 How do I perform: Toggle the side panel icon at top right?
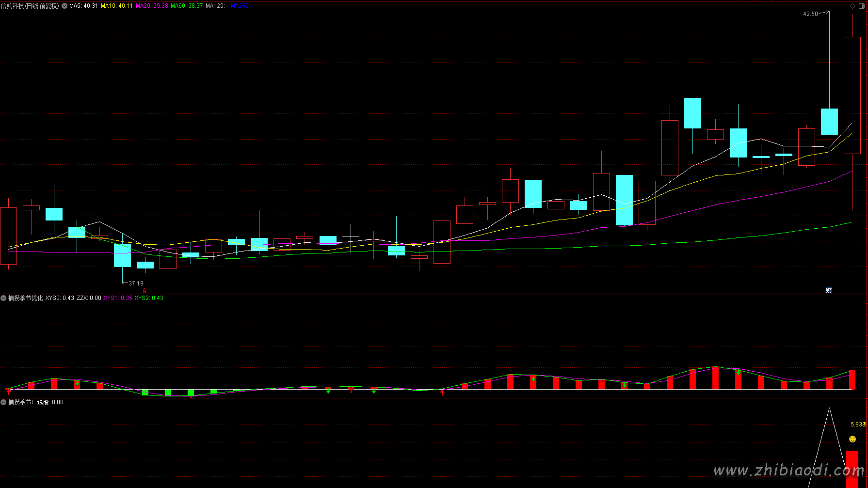click(x=862, y=6)
